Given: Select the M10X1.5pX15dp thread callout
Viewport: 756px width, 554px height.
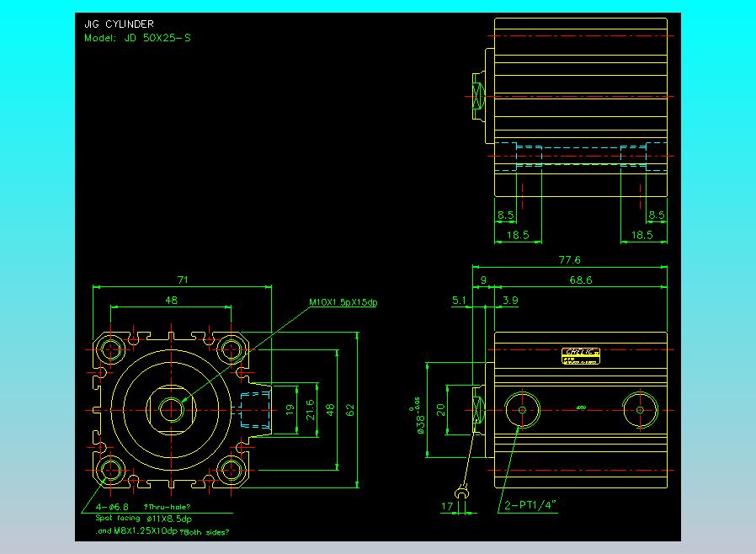Looking at the screenshot, I should coord(343,302).
